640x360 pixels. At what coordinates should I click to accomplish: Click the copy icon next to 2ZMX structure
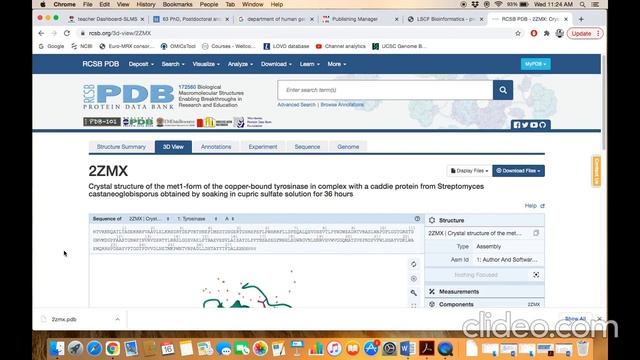(536, 233)
